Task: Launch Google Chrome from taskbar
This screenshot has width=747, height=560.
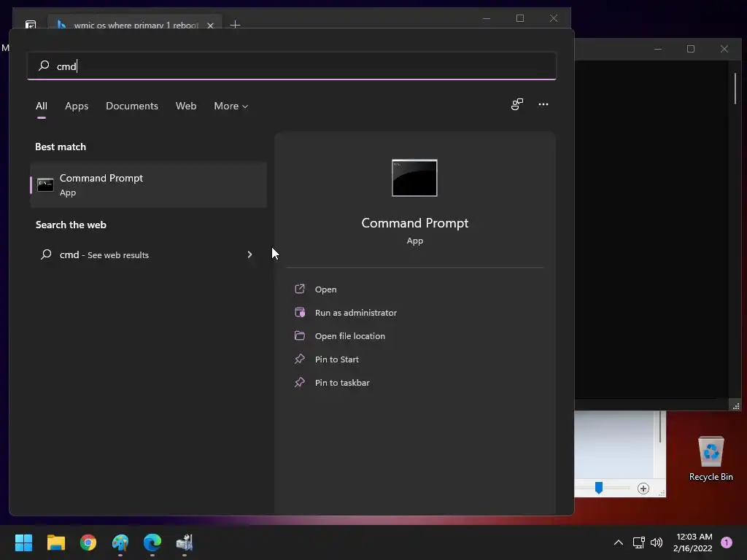Action: [x=88, y=542]
